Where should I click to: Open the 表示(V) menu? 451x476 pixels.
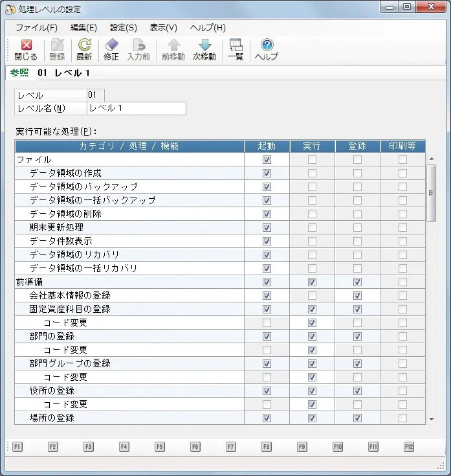coord(164,28)
